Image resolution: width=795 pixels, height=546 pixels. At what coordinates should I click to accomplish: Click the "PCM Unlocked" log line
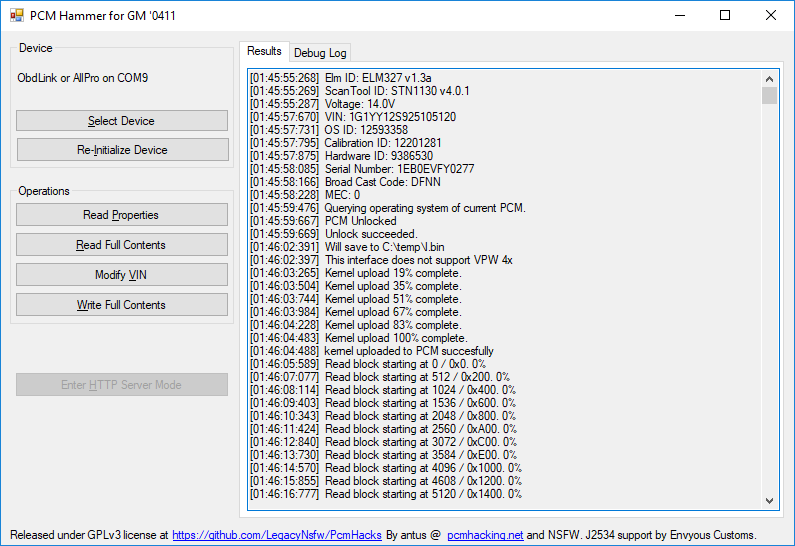pyautogui.click(x=360, y=221)
